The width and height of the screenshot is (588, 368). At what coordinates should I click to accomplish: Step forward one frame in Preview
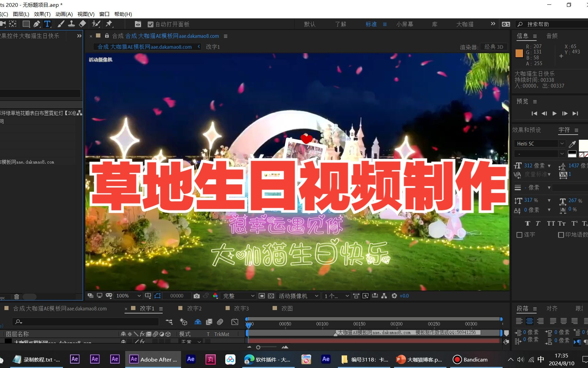(x=565, y=113)
